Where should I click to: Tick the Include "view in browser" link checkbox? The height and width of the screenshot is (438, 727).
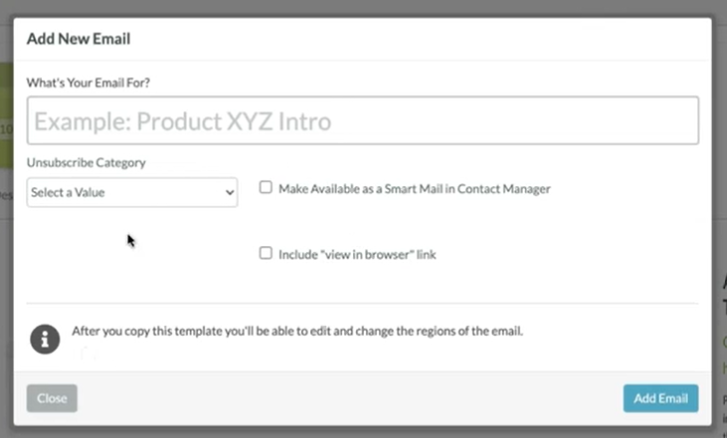click(x=266, y=254)
